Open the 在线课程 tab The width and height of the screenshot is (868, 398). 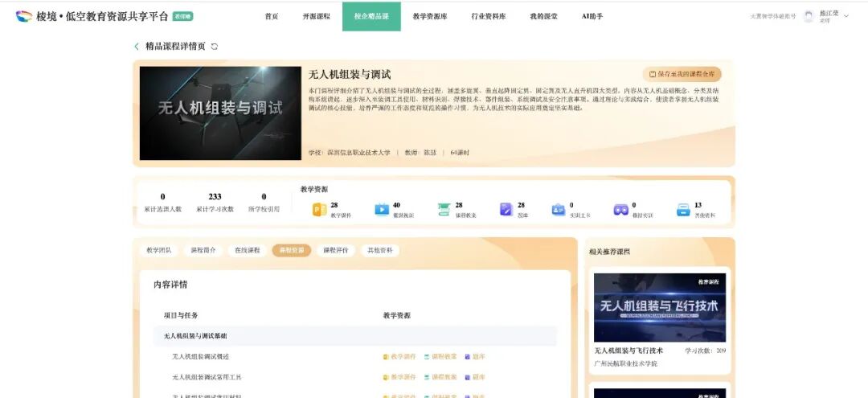point(248,251)
